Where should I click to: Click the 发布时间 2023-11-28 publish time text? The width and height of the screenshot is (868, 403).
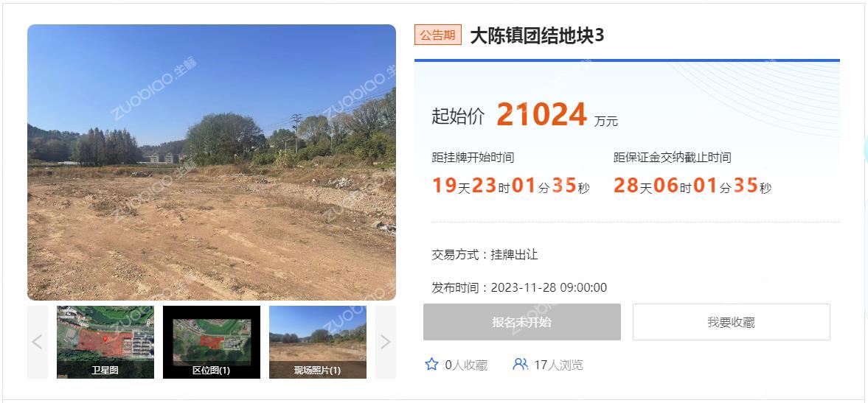519,287
